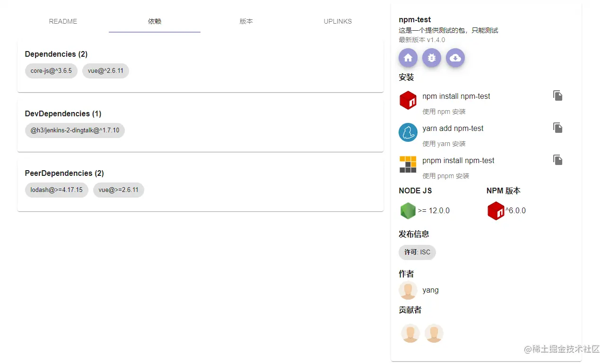The width and height of the screenshot is (610, 364).
Task: Click the bug report icon
Action: [431, 57]
